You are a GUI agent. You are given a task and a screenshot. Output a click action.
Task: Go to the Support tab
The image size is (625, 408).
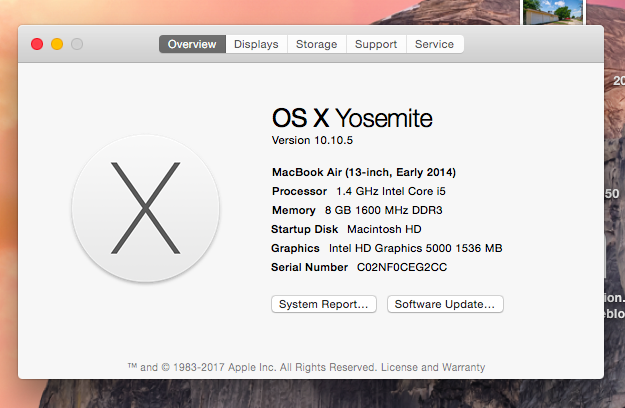(376, 44)
